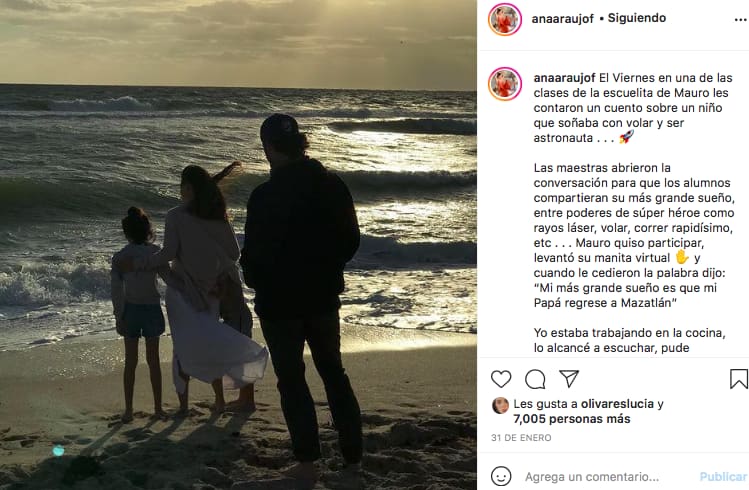
Task: Open the anaaraujof username in the caption
Action: pyautogui.click(x=566, y=77)
